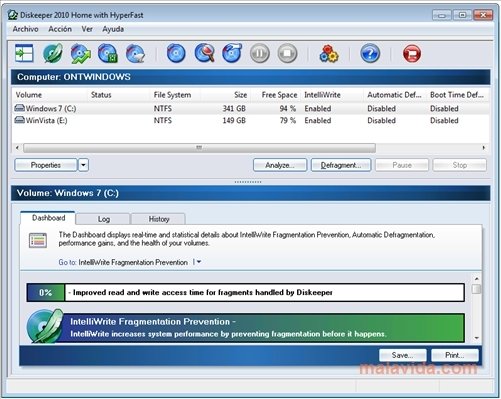
Task: Click the Properties button
Action: (x=46, y=165)
